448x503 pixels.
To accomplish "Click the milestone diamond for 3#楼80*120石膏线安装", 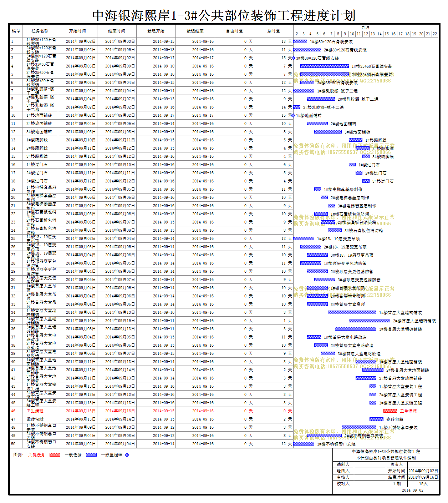I will coord(294,58).
